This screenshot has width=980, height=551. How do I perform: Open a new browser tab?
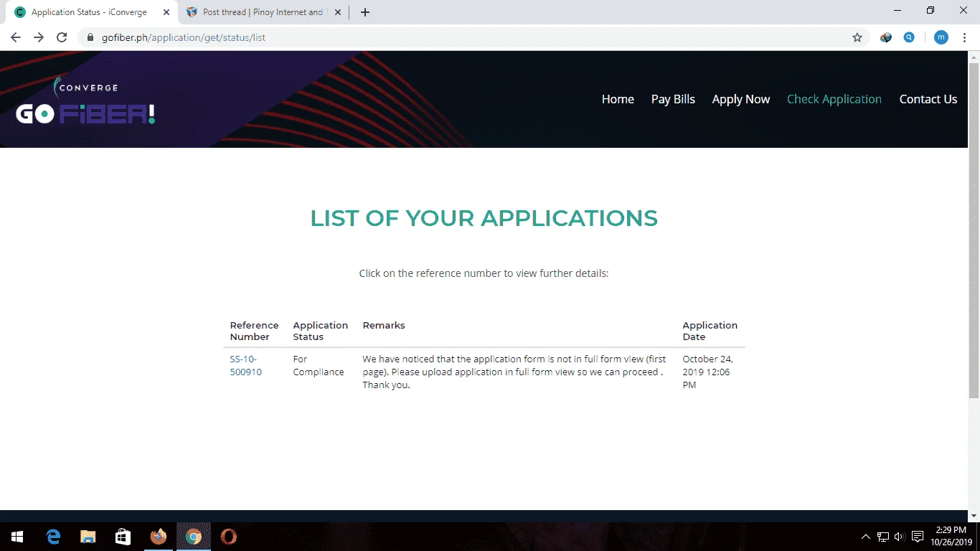pos(364,12)
